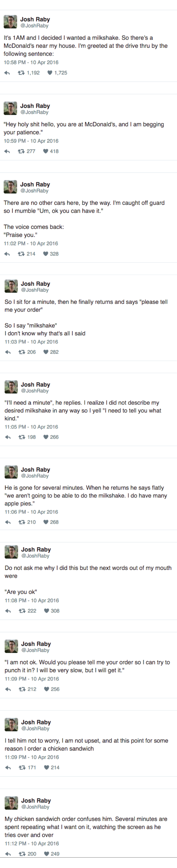Retweet the tweet with 1,192 retweets
The image size is (177, 868).
click(21, 73)
